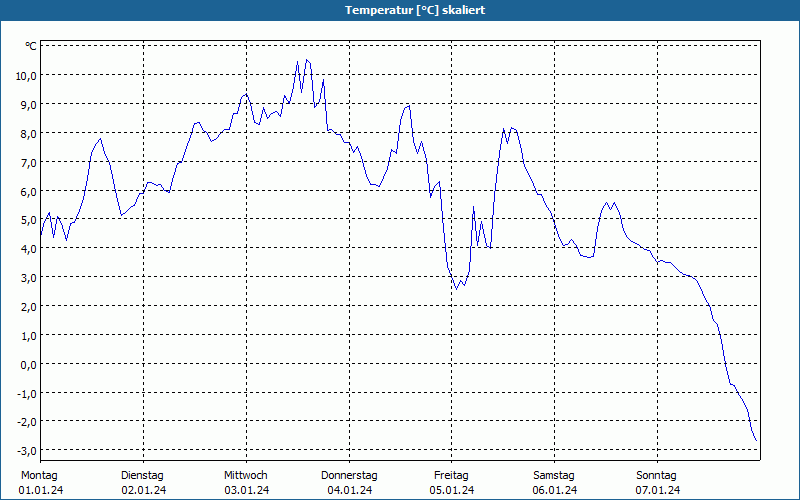The height and width of the screenshot is (500, 800).
Task: Click the date 02.01.24
Action: click(x=144, y=490)
